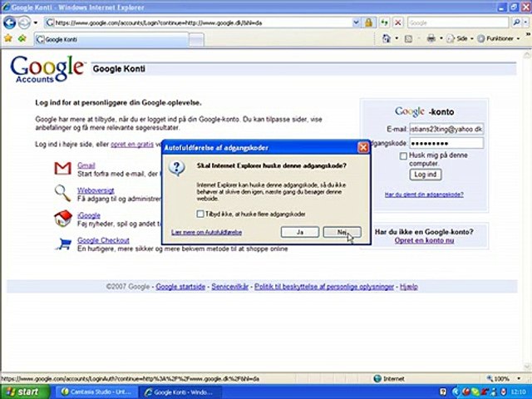Expand the Print dropdown arrow
532x399 pixels.
tap(441, 38)
